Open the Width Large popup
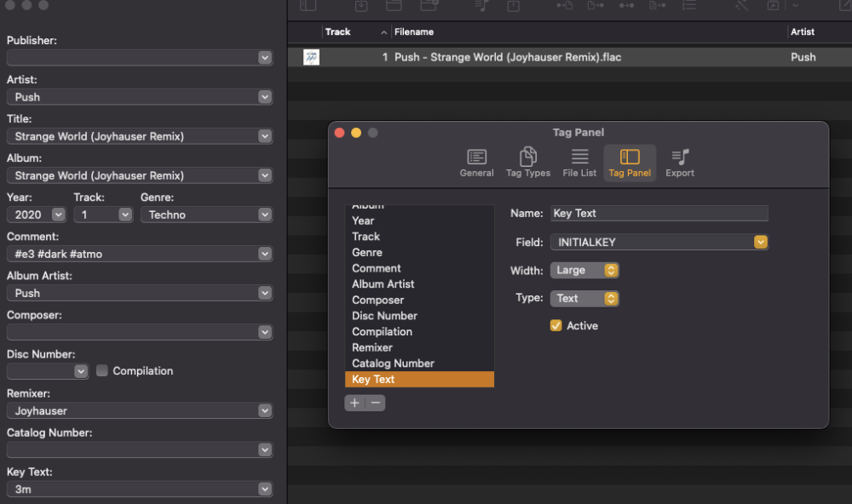 584,270
